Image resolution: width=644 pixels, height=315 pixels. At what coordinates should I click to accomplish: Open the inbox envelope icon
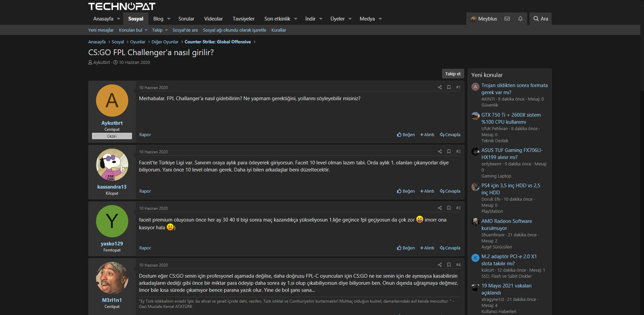pyautogui.click(x=507, y=19)
